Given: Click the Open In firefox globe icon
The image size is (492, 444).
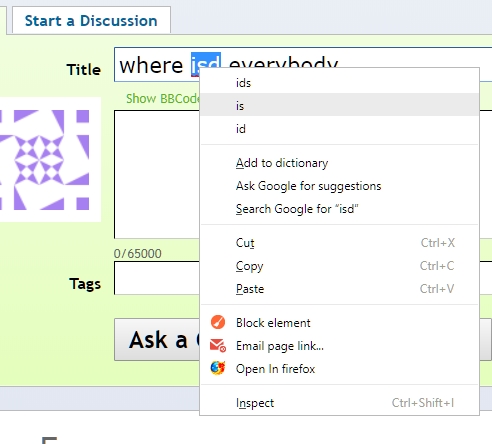Looking at the screenshot, I should click(x=218, y=368).
